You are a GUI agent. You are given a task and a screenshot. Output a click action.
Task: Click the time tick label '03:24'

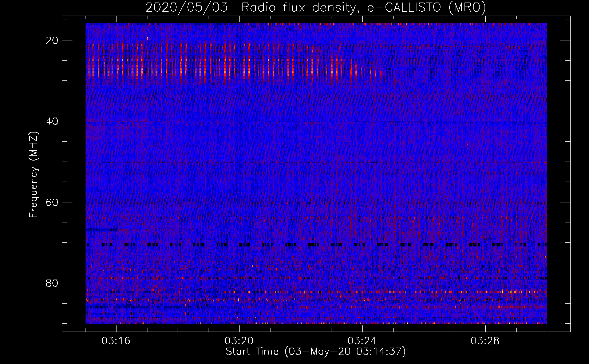click(362, 341)
